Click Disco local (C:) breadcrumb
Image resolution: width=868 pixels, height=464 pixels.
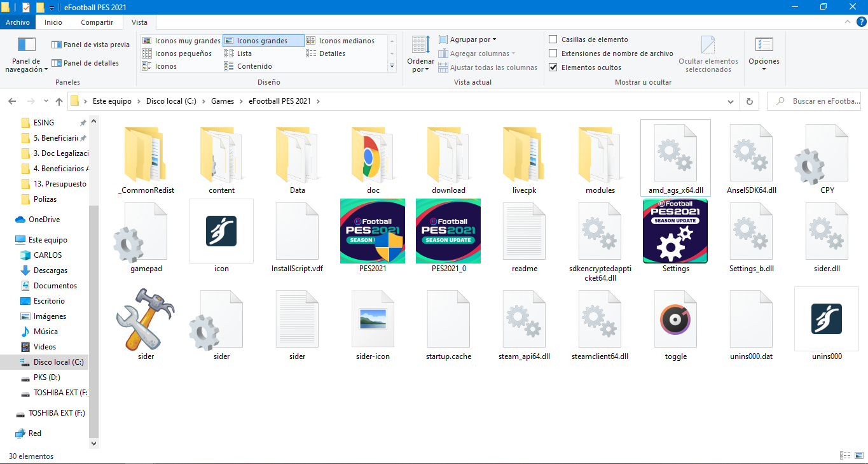click(x=172, y=101)
